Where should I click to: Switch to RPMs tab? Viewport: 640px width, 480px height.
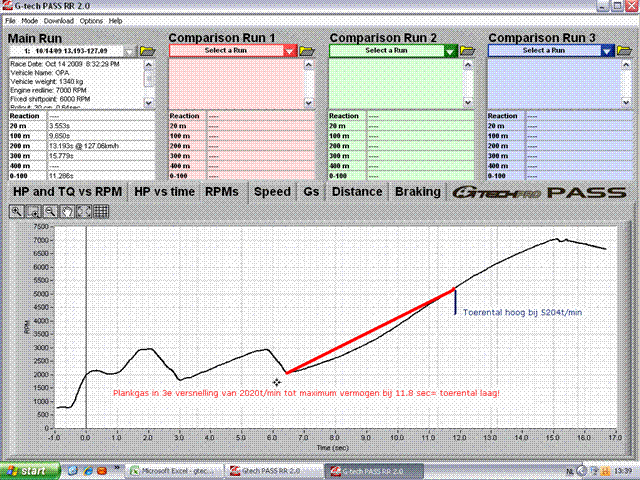(x=222, y=192)
